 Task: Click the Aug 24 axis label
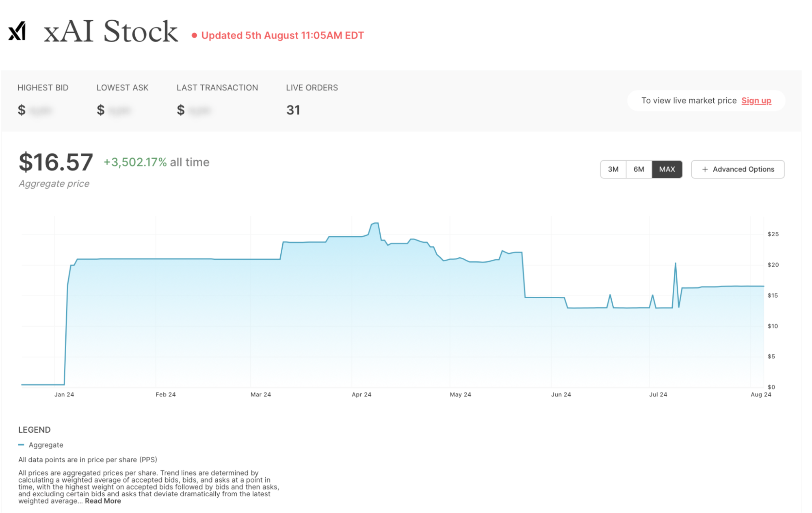761,394
